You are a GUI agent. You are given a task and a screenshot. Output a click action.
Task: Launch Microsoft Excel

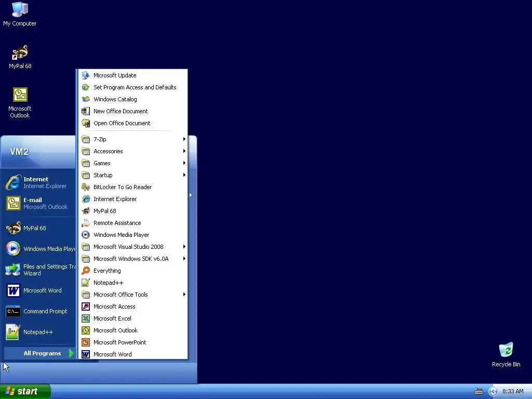tap(133, 318)
